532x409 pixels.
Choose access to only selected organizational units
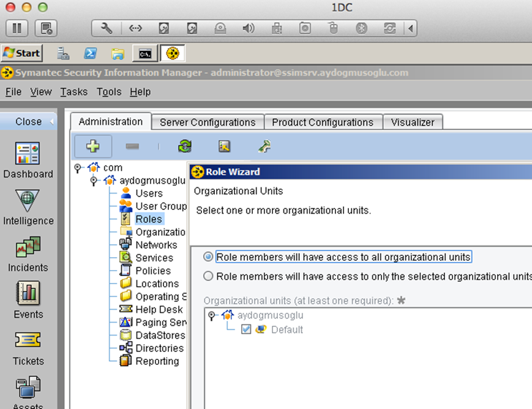pos(208,276)
